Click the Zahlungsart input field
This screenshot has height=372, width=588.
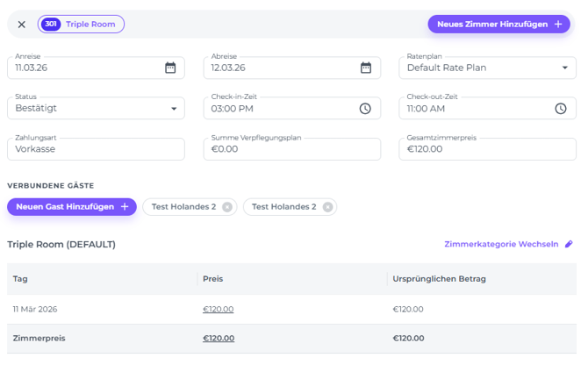[96, 149]
